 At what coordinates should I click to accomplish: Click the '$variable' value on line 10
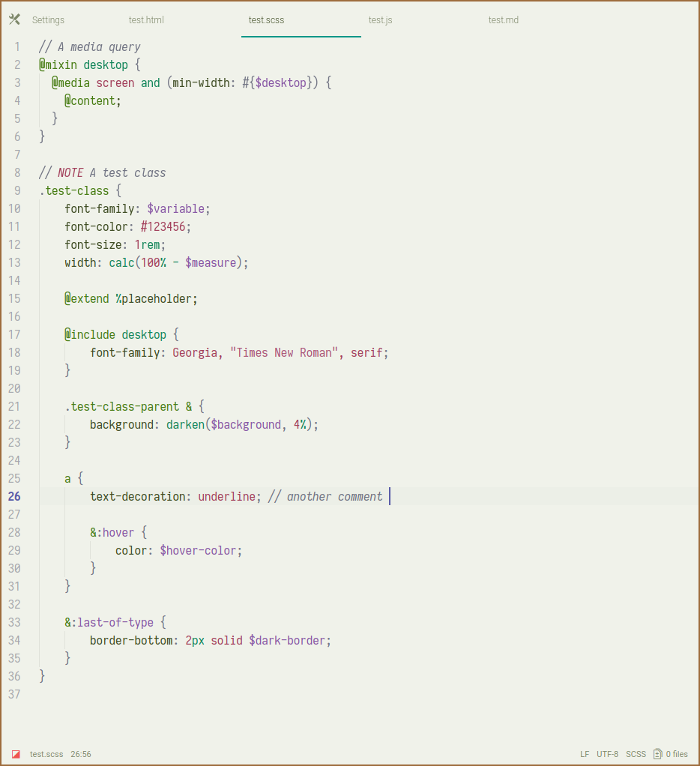pyautogui.click(x=176, y=209)
